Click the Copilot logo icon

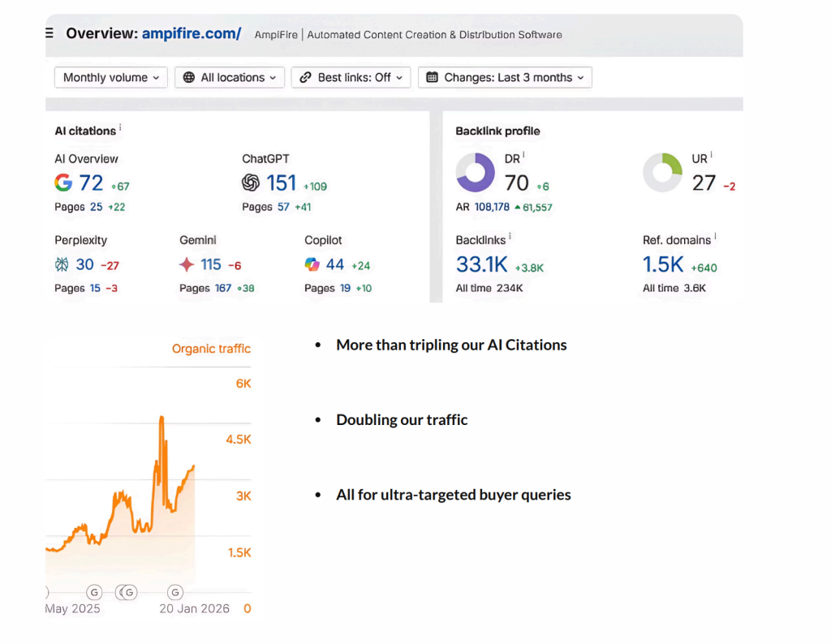point(312,264)
